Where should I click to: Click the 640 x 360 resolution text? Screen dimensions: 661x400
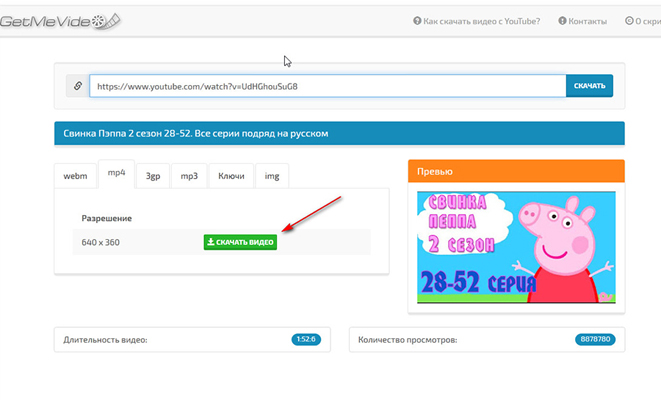pyautogui.click(x=100, y=242)
